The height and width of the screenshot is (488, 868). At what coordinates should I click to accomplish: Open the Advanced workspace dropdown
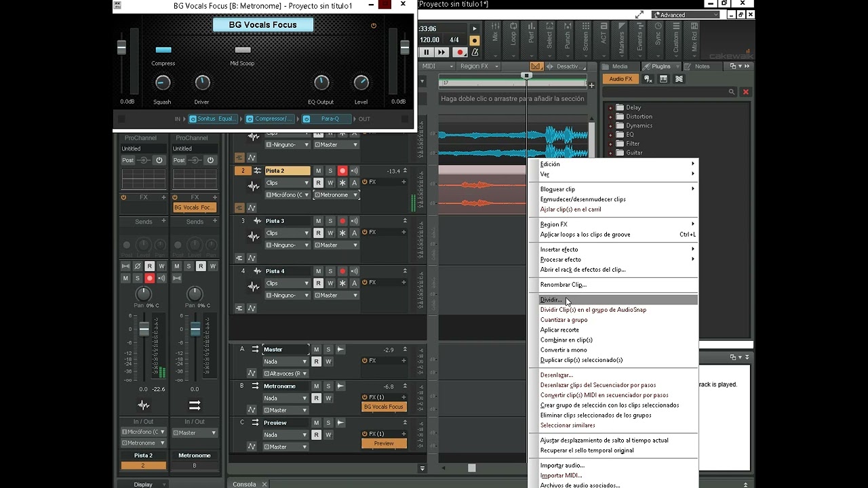[685, 15]
